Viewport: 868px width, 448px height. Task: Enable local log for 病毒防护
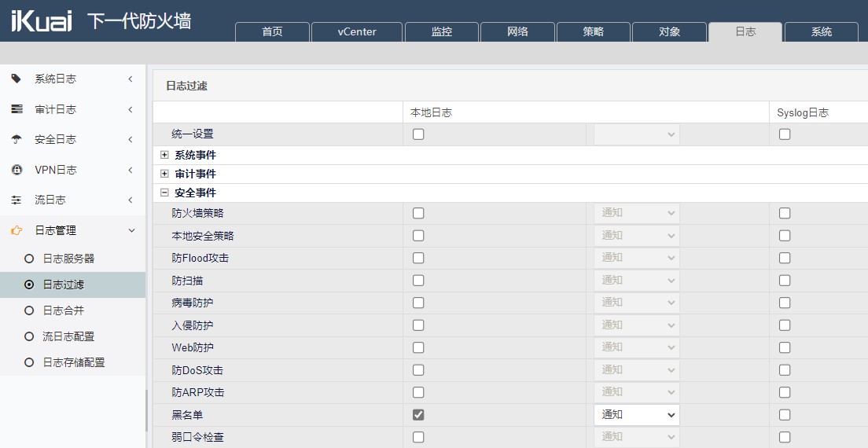point(418,303)
